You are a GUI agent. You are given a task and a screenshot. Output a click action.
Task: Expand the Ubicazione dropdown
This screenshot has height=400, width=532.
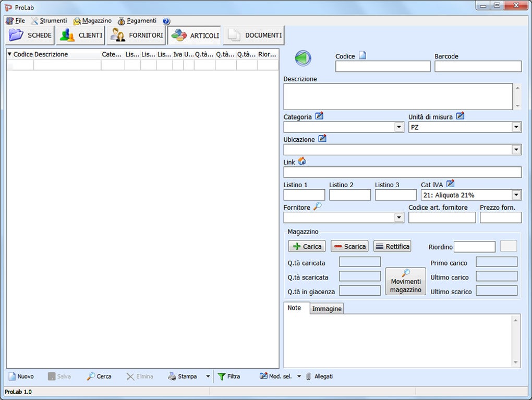(x=516, y=150)
